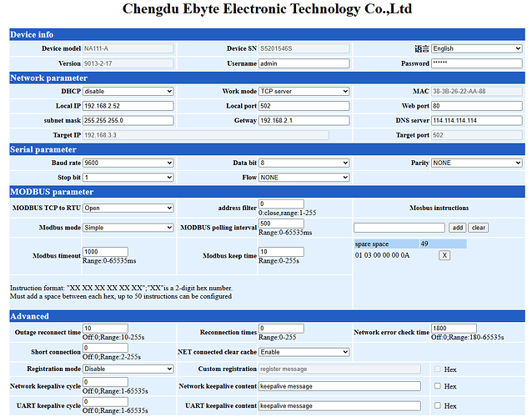Click the Password field
532x417 pixels.
pos(476,63)
